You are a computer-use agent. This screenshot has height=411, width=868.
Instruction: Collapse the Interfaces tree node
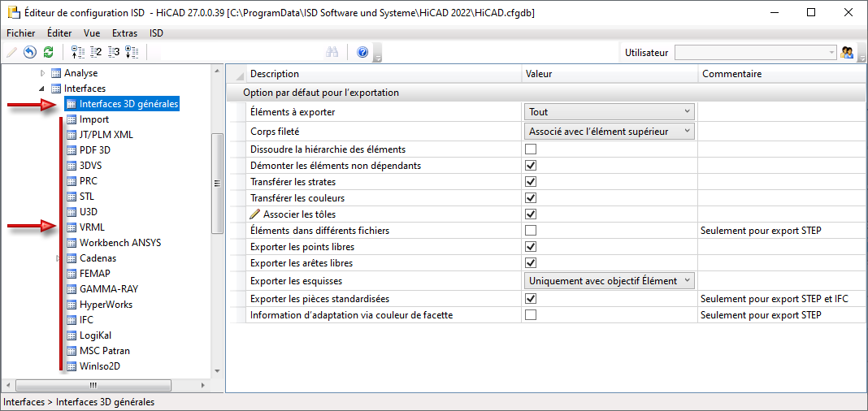click(43, 89)
